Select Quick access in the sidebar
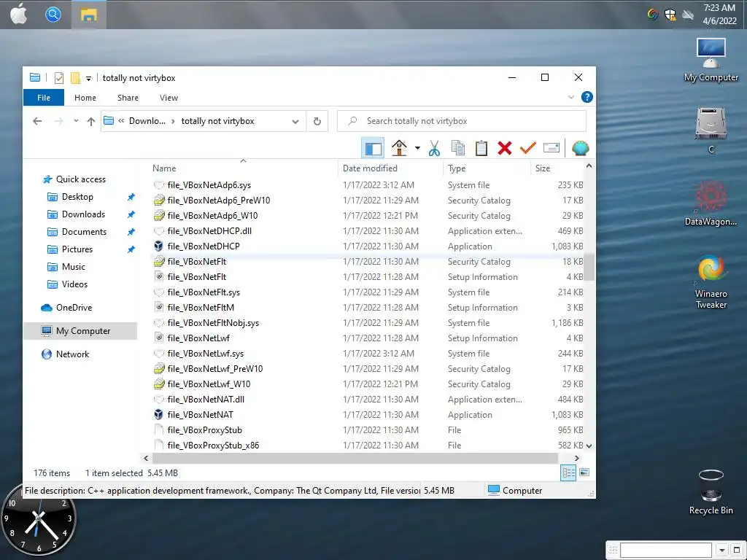The image size is (747, 560). point(80,179)
